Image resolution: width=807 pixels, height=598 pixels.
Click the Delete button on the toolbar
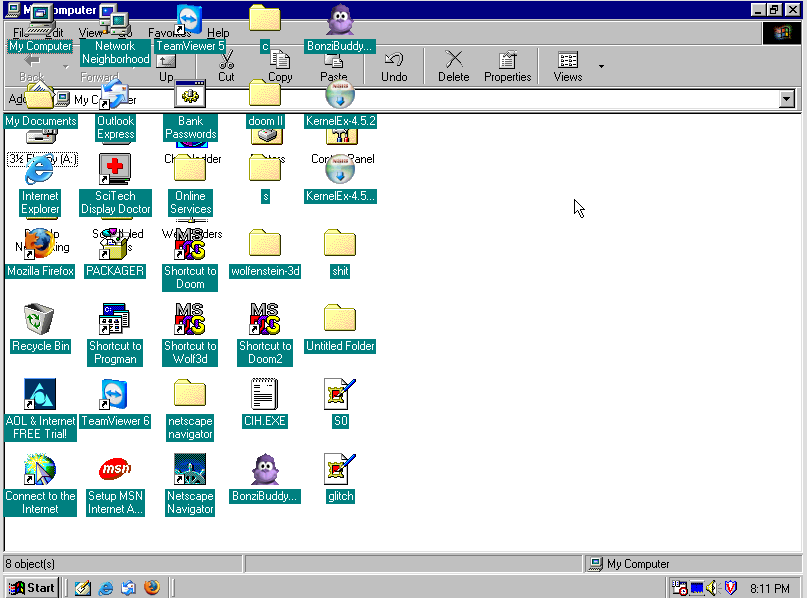(x=453, y=66)
